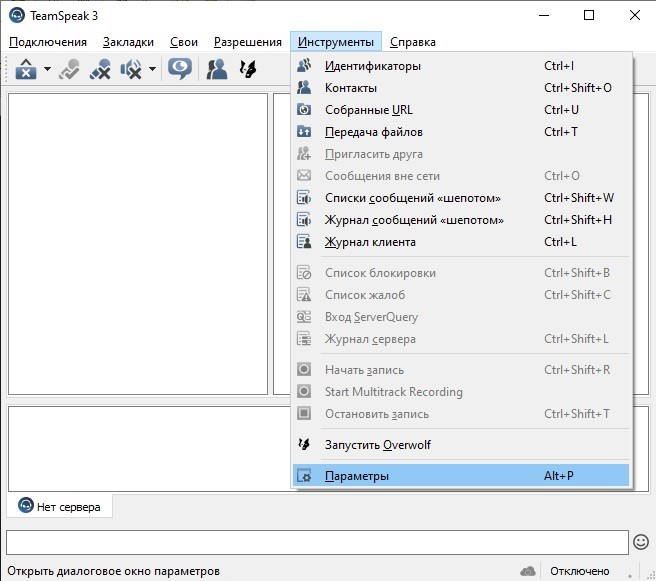Expand the Connect button dropdown arrow

(47, 69)
